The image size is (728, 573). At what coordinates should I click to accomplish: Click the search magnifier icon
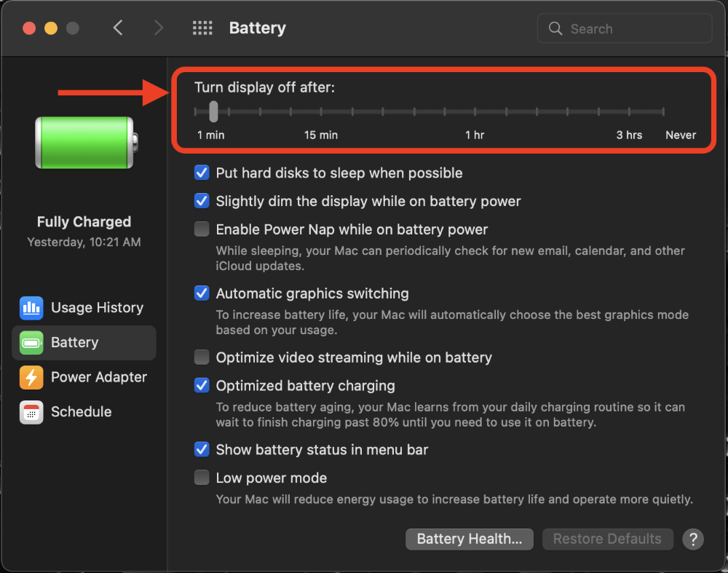coord(555,28)
